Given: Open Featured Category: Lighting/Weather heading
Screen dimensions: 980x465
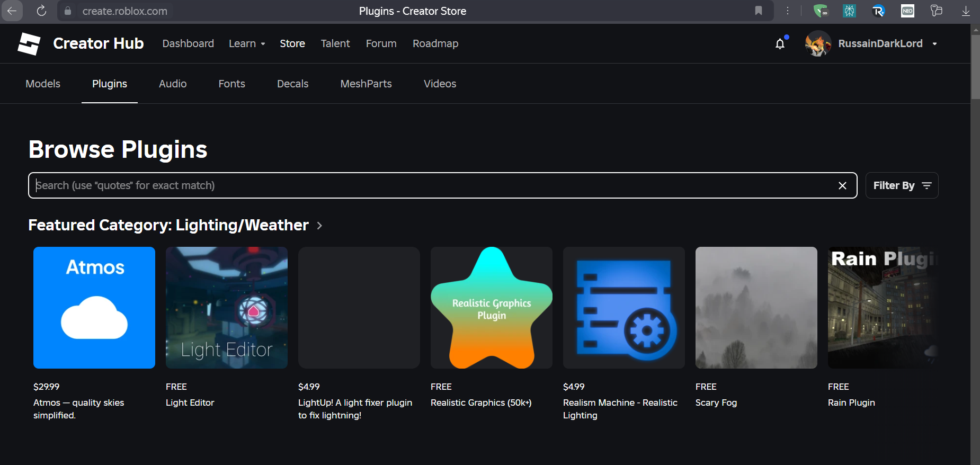Looking at the screenshot, I should 168,225.
